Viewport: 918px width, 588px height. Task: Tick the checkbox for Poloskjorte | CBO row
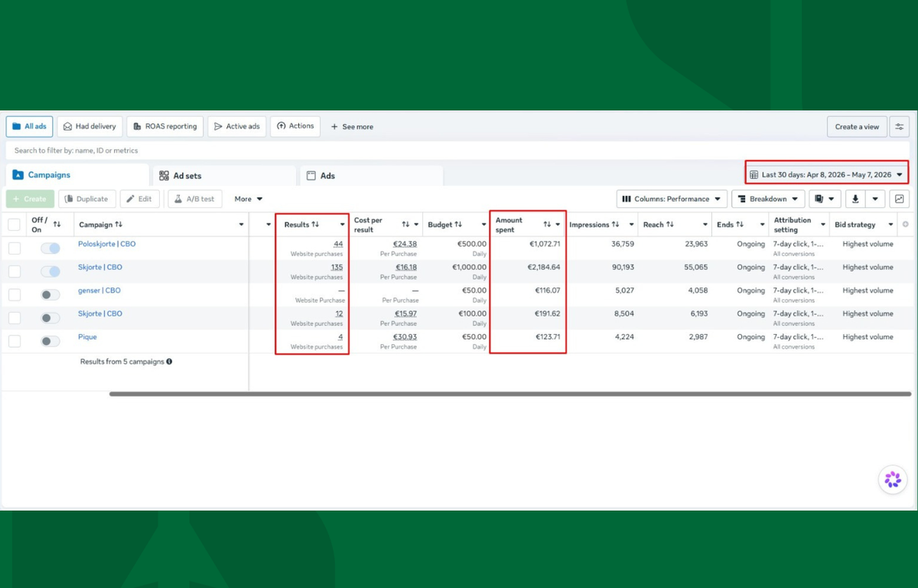click(x=15, y=249)
